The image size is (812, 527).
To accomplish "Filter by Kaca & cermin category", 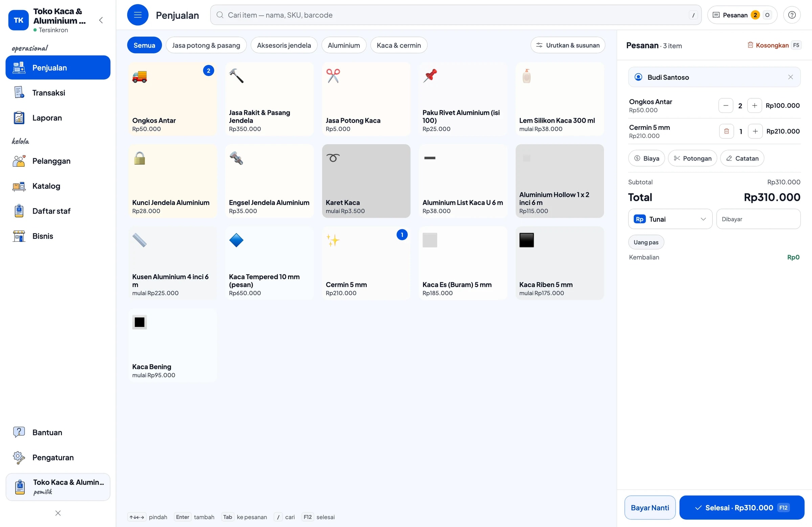I will (399, 45).
